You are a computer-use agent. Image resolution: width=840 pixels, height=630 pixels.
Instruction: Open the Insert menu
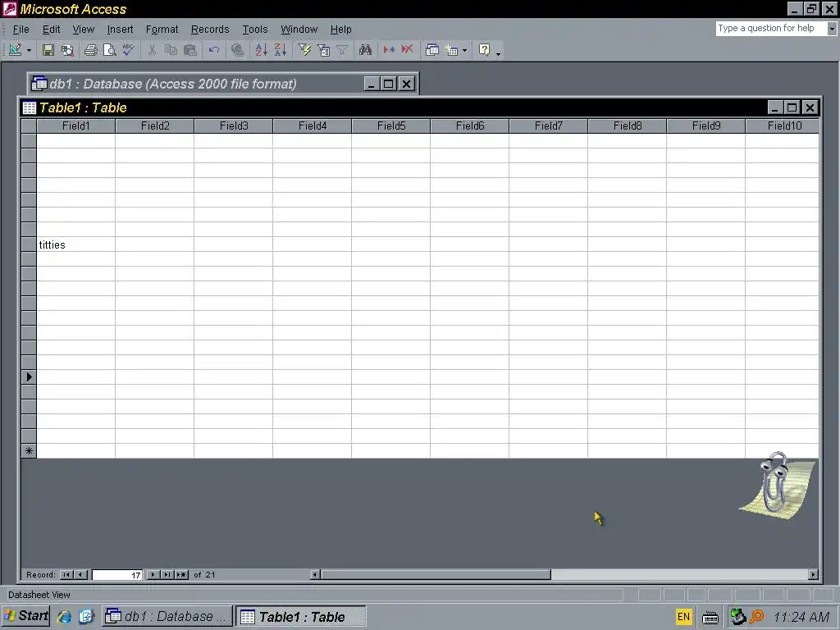coord(120,30)
